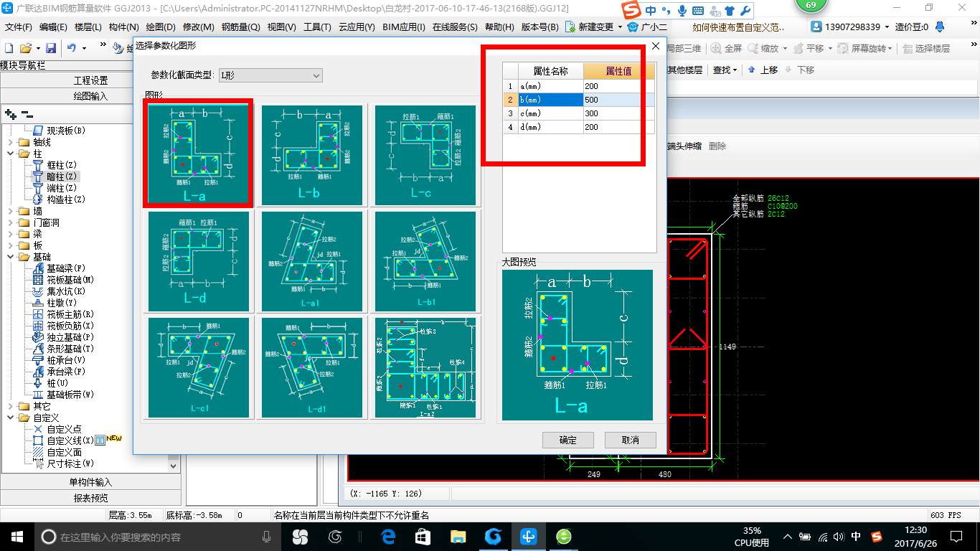Expand the 门窗洞 tree node
Viewport: 980px width, 551px height.
point(10,222)
